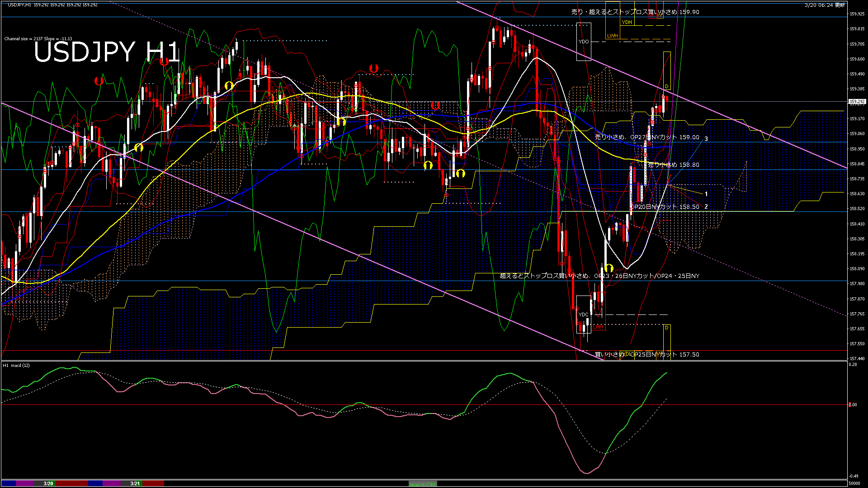868x488 pixels.
Task: Click the H1 macd (12) panel label
Action: click(16, 365)
